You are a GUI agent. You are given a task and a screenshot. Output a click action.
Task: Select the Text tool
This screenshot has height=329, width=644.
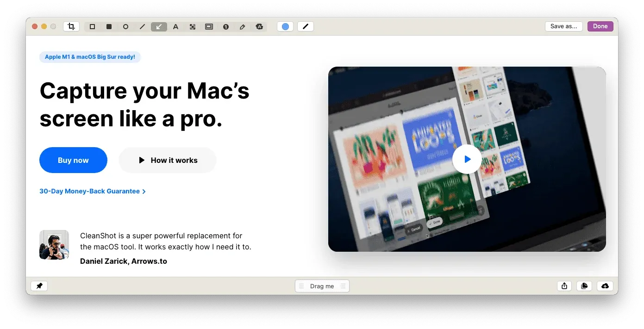coord(175,27)
